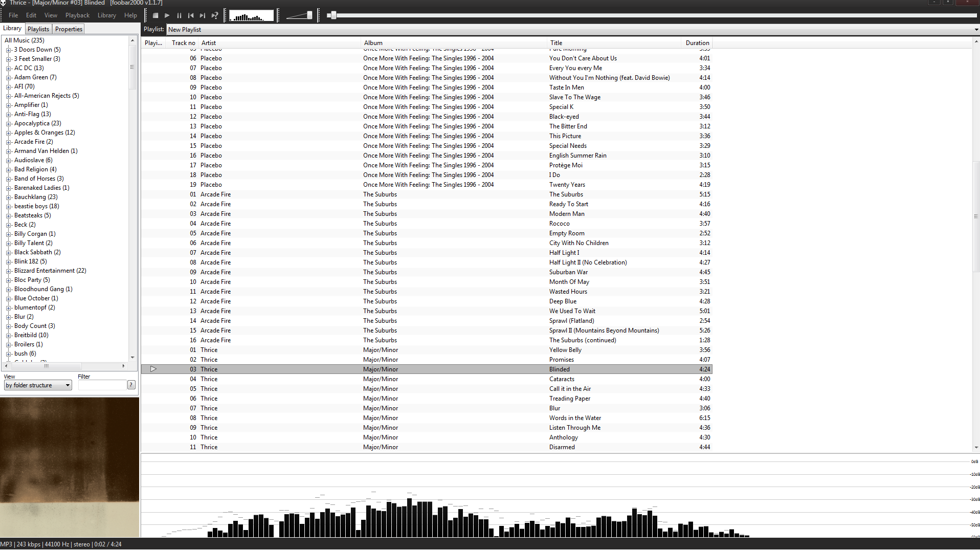The height and width of the screenshot is (551, 980).
Task: Click the filter help question-mark button
Action: click(131, 385)
